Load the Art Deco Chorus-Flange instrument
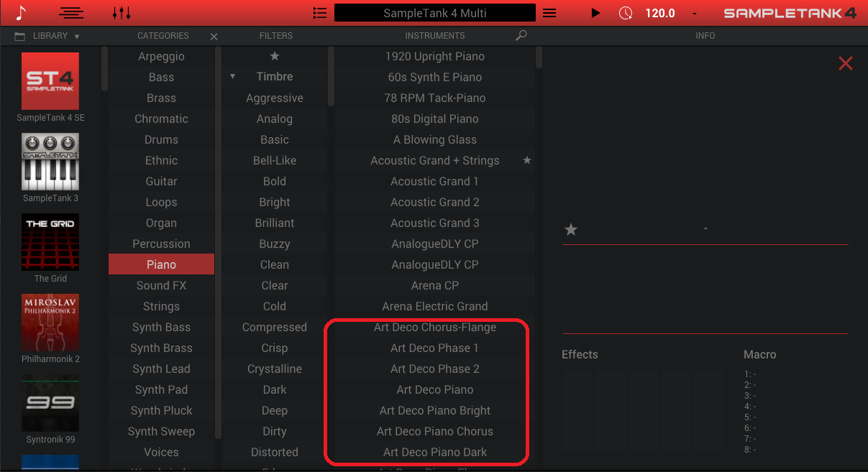The height and width of the screenshot is (472, 868). [x=435, y=327]
